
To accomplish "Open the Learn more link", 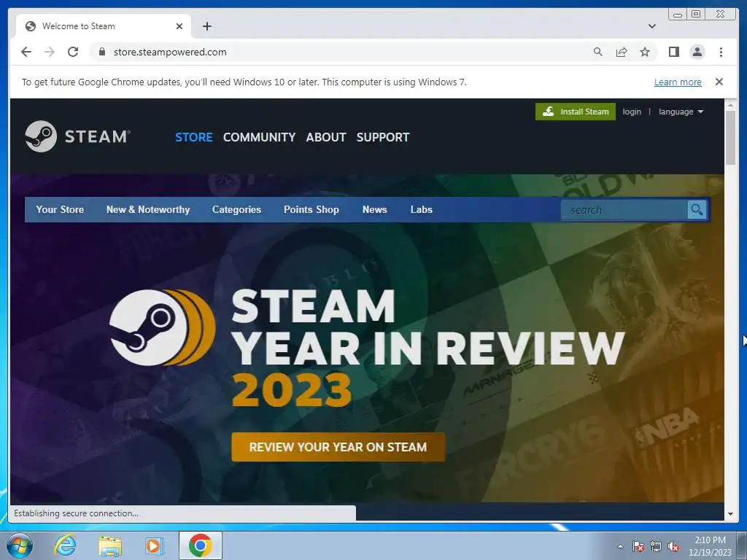I will (678, 82).
